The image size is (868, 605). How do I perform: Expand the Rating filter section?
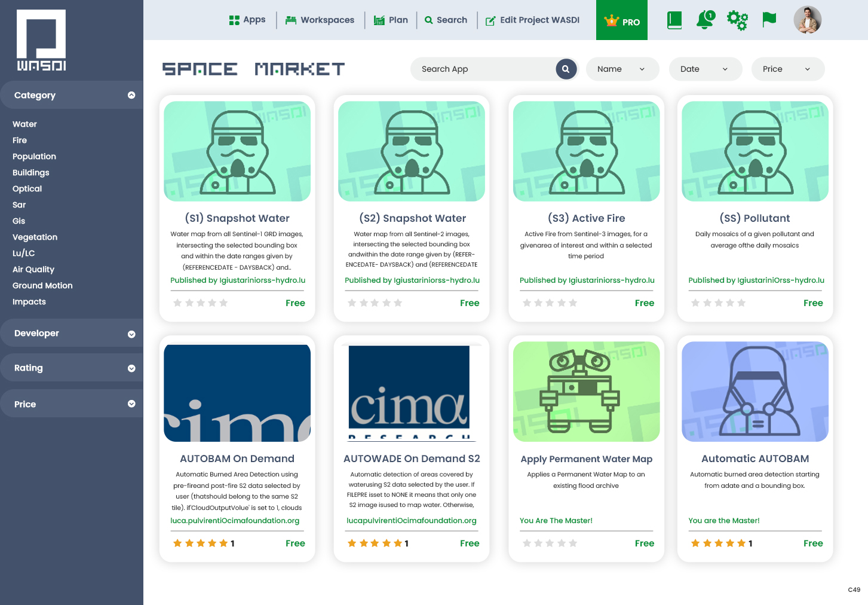tap(72, 368)
